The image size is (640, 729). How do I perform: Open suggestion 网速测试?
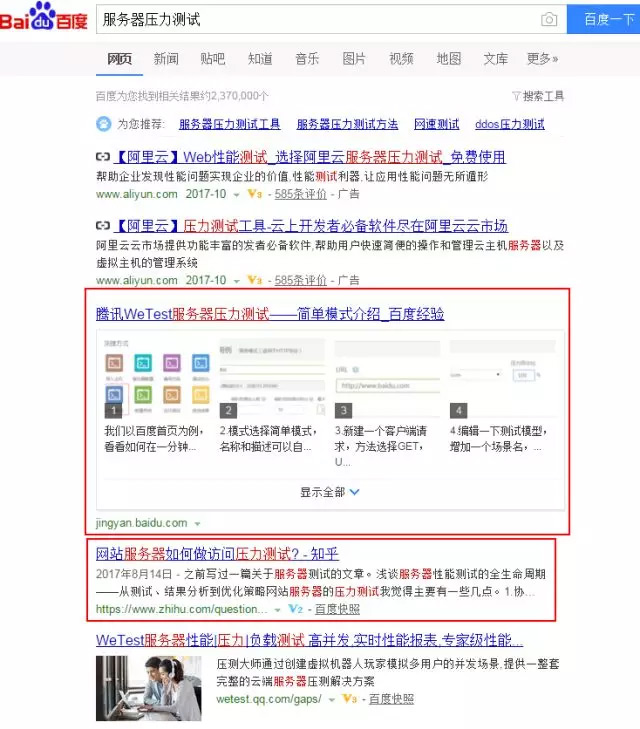[436, 124]
